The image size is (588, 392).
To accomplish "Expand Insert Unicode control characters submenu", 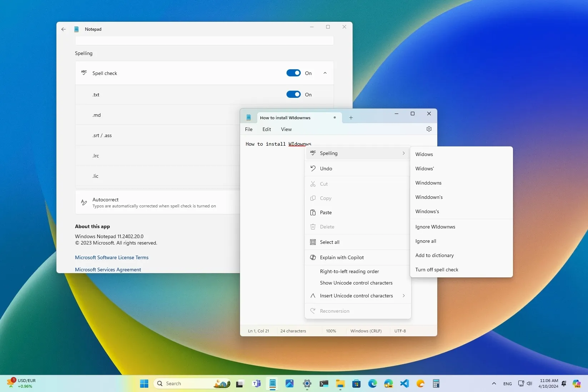I will click(404, 296).
